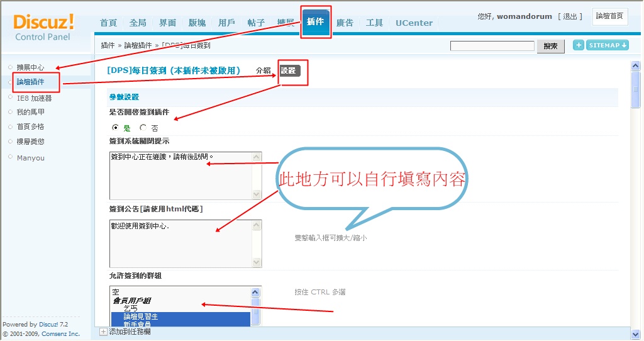Click the 搜索 search button

point(550,46)
